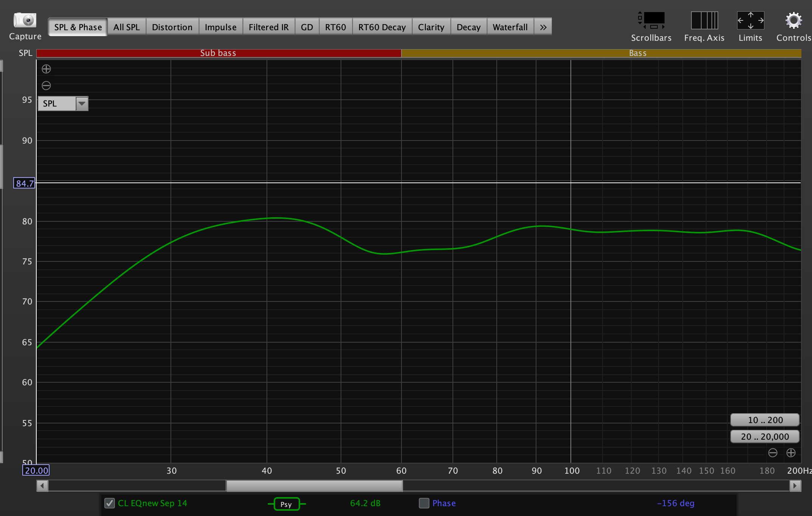Open the Distortion tab

(x=172, y=27)
